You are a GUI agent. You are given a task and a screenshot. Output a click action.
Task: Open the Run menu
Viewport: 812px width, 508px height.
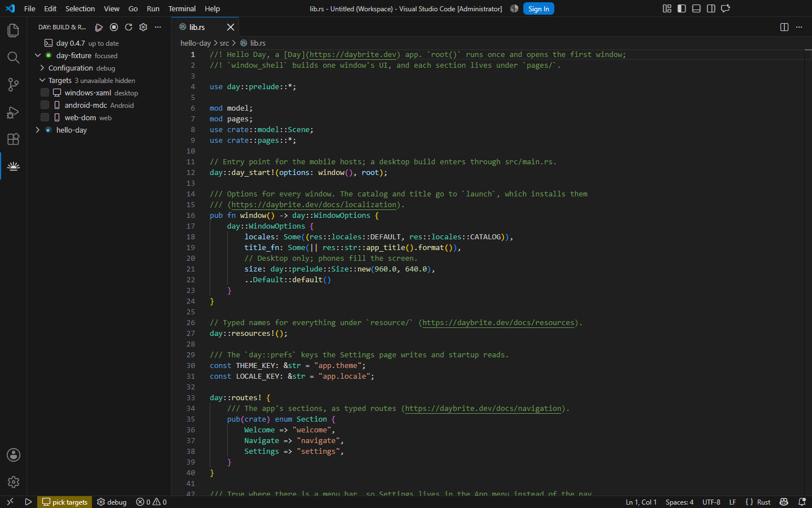(x=153, y=8)
